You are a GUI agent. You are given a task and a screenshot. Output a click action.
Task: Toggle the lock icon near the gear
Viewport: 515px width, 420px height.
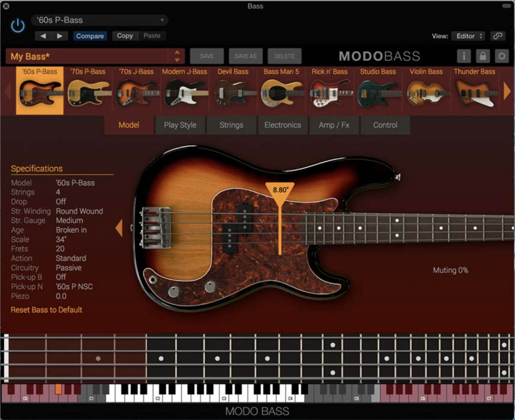pos(482,56)
